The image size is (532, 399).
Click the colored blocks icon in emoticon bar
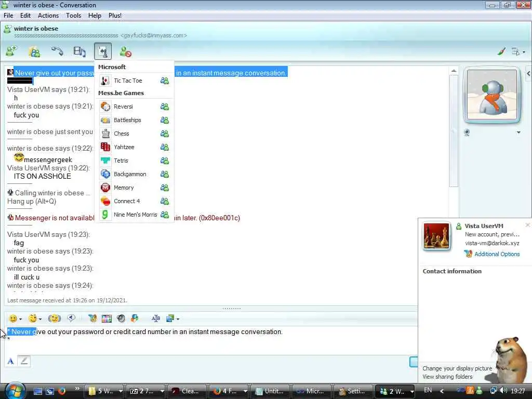[135, 318]
